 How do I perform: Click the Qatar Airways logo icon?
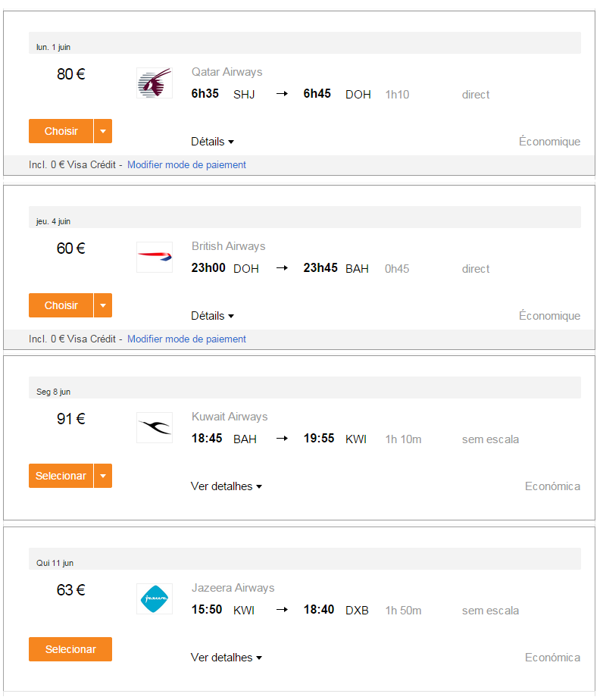pyautogui.click(x=155, y=83)
